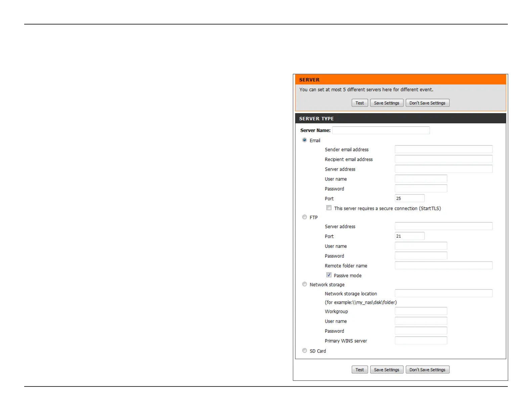532x411 pixels.
Task: Click the Email Port field showing 25
Action: point(410,198)
